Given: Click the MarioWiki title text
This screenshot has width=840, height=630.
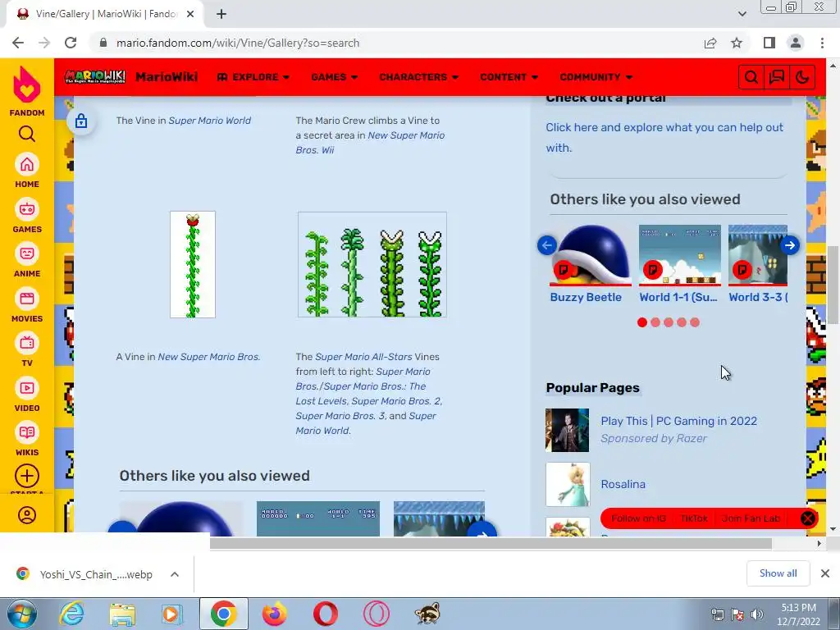Looking at the screenshot, I should (x=167, y=77).
